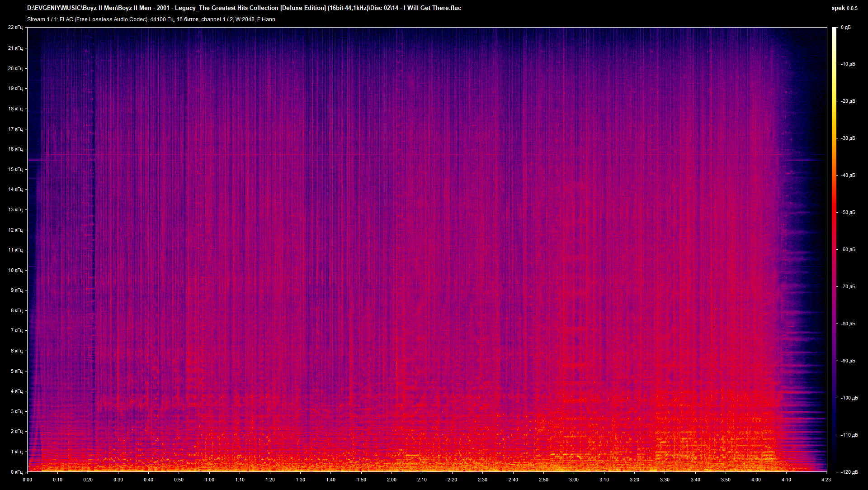Click the spek 0.8.5 version label

pyautogui.click(x=845, y=8)
